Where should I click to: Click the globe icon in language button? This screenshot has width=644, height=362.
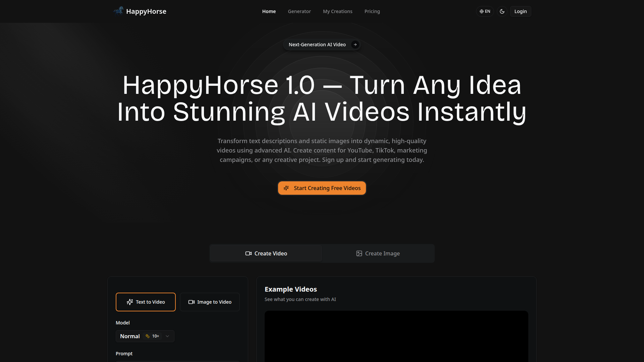pos(482,11)
